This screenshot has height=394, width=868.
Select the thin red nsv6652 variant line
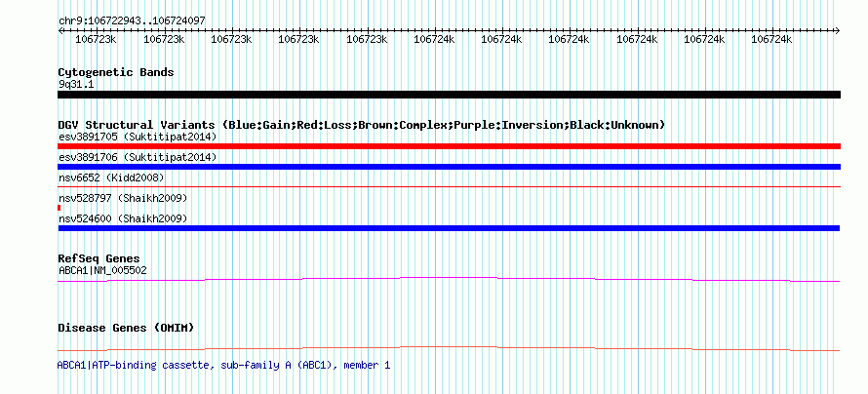coord(449,187)
